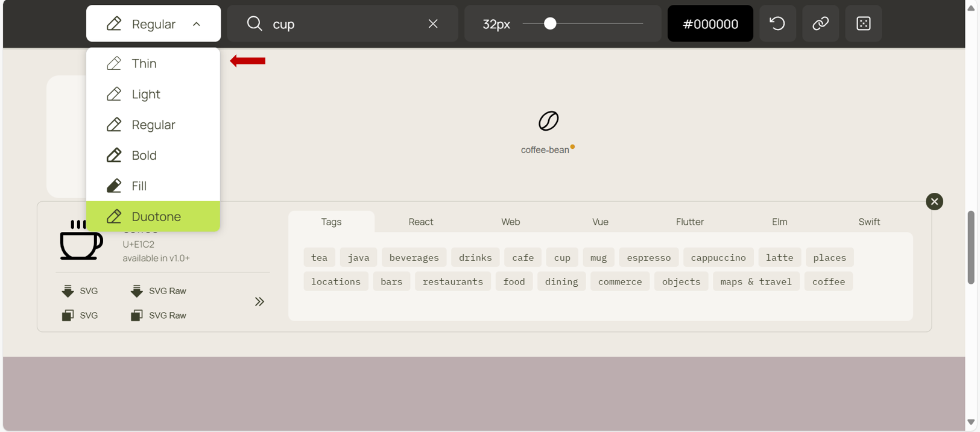
Task: Clear the search with the X icon
Action: click(x=432, y=23)
